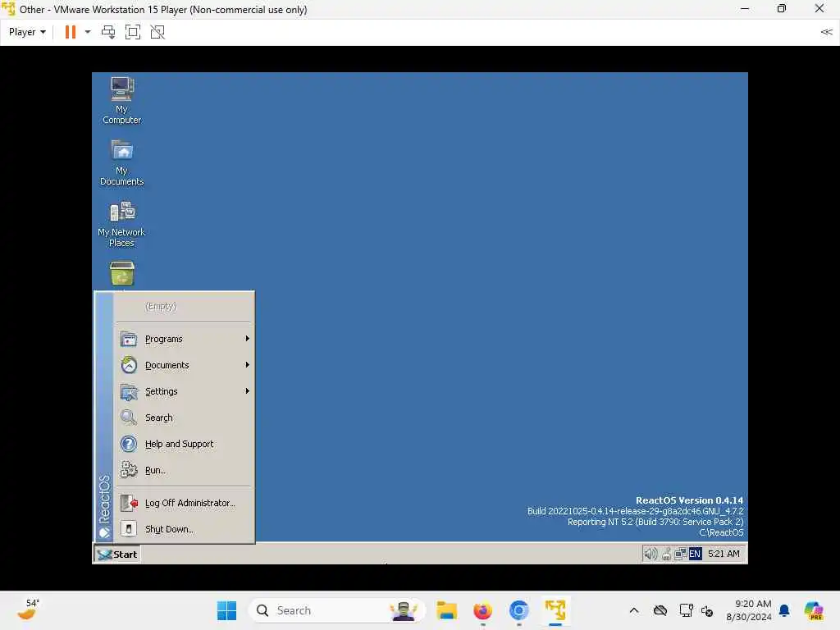Click the Run gears icon
The height and width of the screenshot is (630, 840).
pos(129,470)
